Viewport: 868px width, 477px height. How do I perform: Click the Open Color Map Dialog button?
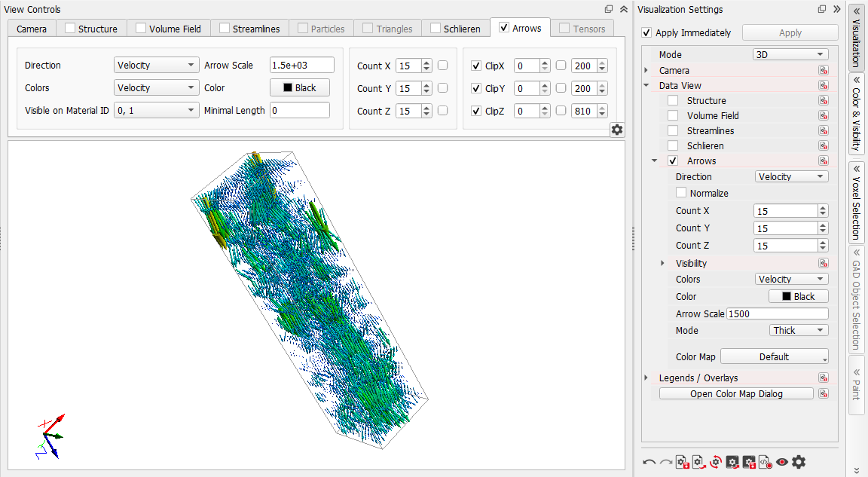(x=736, y=393)
